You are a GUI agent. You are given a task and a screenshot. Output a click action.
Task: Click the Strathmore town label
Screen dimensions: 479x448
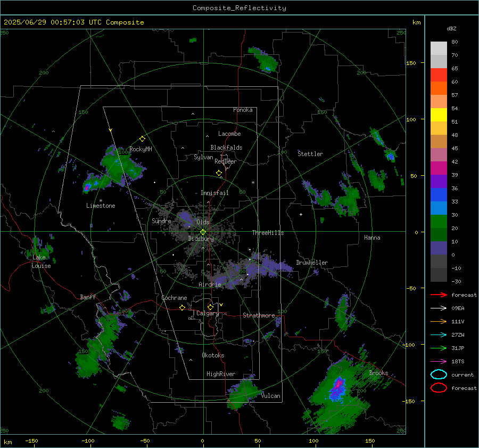pos(259,315)
